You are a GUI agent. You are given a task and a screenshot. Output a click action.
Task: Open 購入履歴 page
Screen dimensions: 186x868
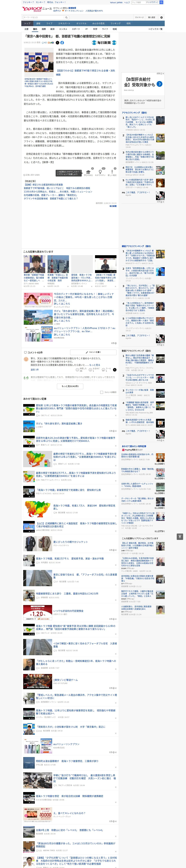152,17
